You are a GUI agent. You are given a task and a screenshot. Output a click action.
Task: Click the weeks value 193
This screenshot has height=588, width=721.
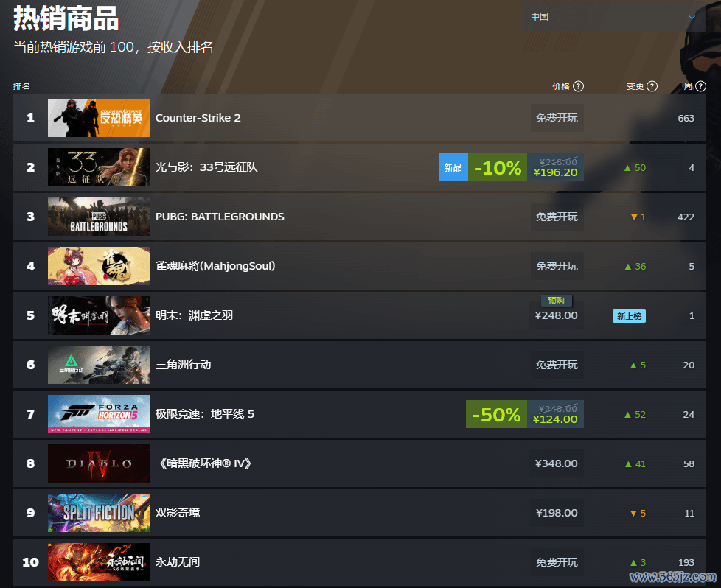[686, 563]
